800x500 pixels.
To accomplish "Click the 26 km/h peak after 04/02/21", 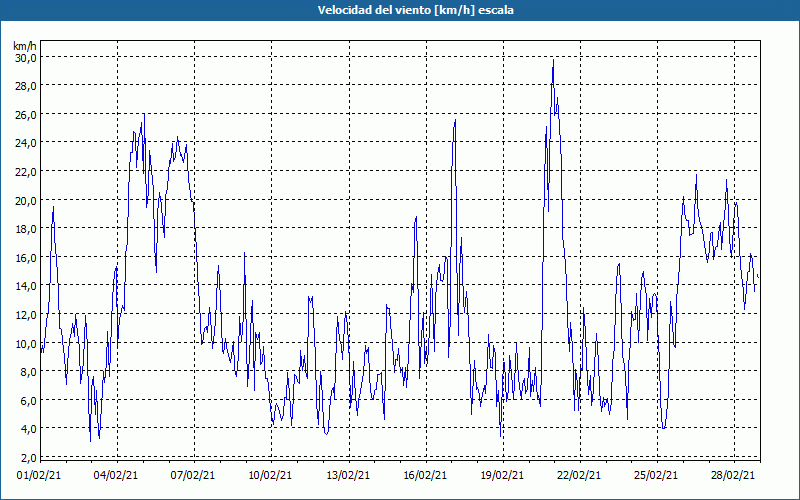I will point(144,115).
